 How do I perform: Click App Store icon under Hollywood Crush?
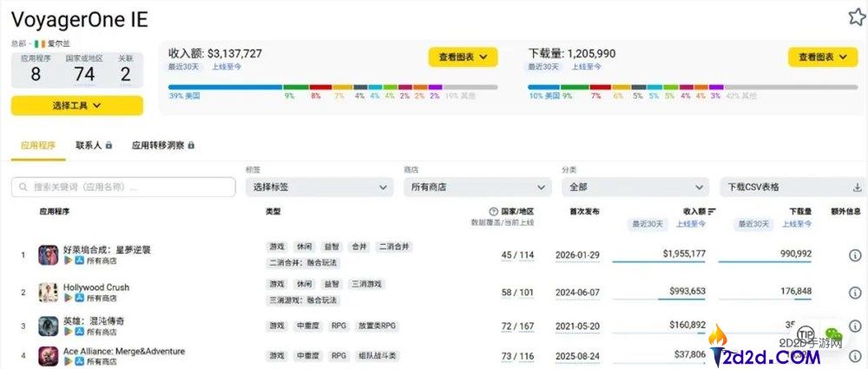coord(80,298)
